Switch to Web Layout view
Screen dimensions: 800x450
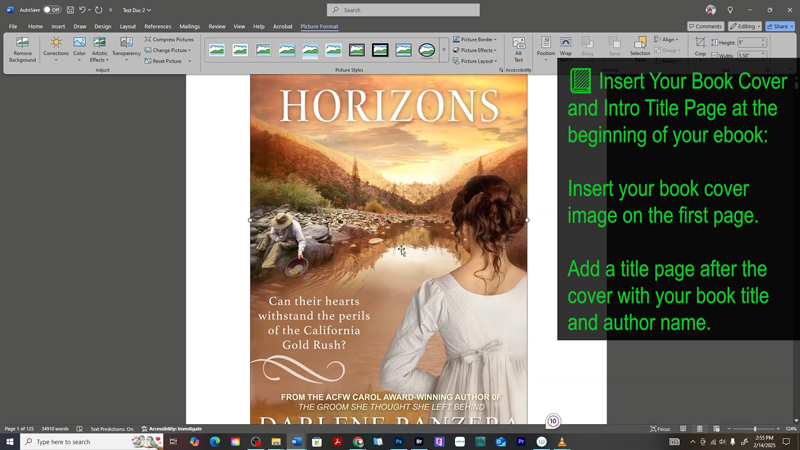pos(716,429)
